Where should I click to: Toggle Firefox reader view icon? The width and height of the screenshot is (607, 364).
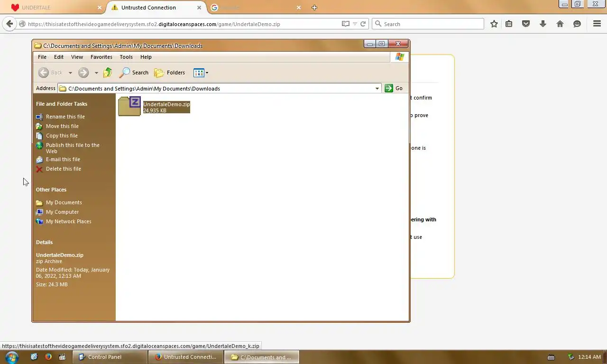(346, 24)
